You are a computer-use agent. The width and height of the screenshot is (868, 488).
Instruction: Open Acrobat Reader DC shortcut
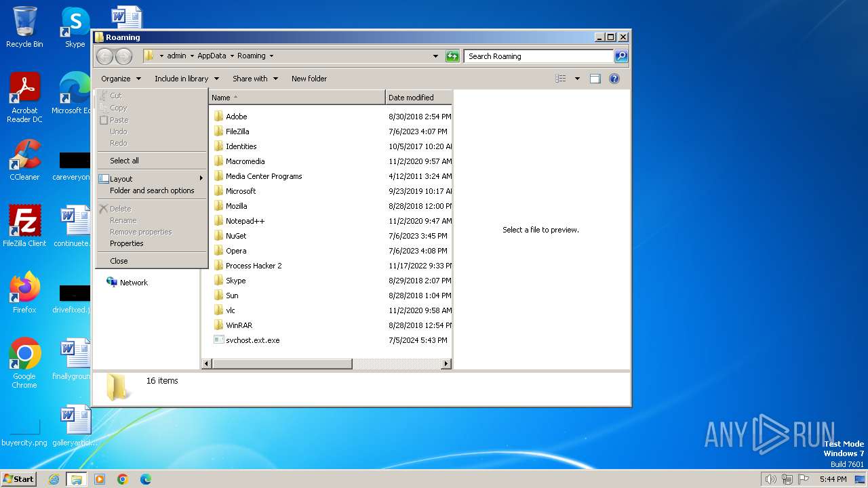click(24, 98)
